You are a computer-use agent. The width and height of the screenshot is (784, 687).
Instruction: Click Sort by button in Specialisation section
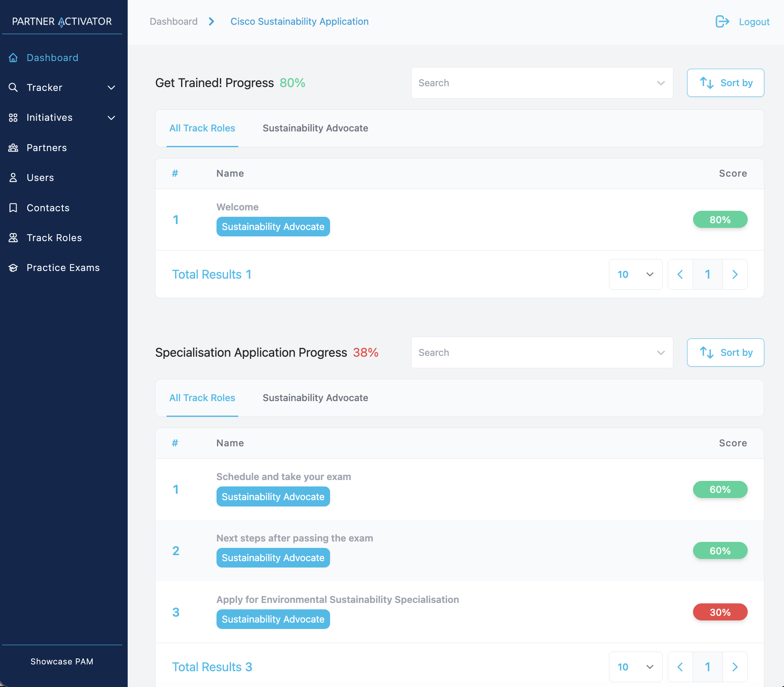(725, 352)
